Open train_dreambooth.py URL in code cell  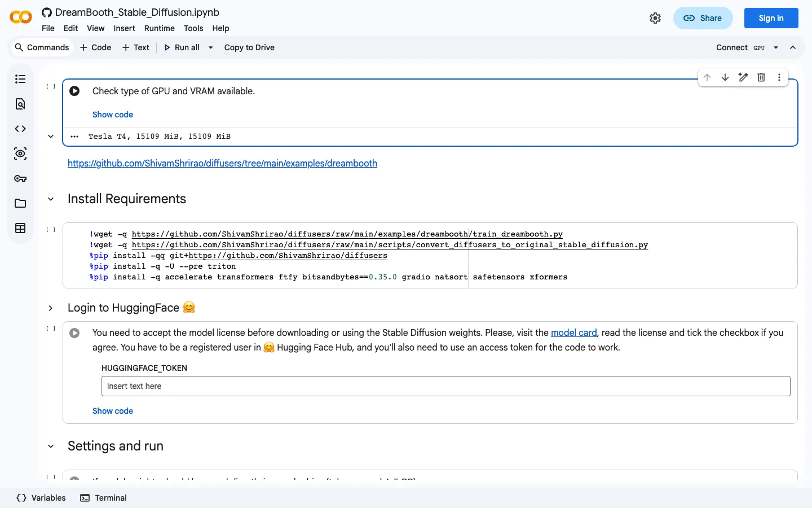347,234
